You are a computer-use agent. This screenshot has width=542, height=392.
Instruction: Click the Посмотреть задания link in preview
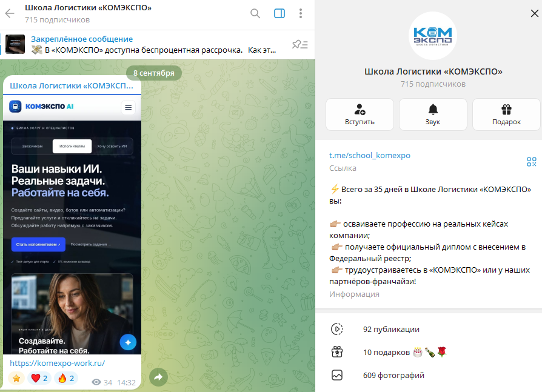[x=90, y=244]
